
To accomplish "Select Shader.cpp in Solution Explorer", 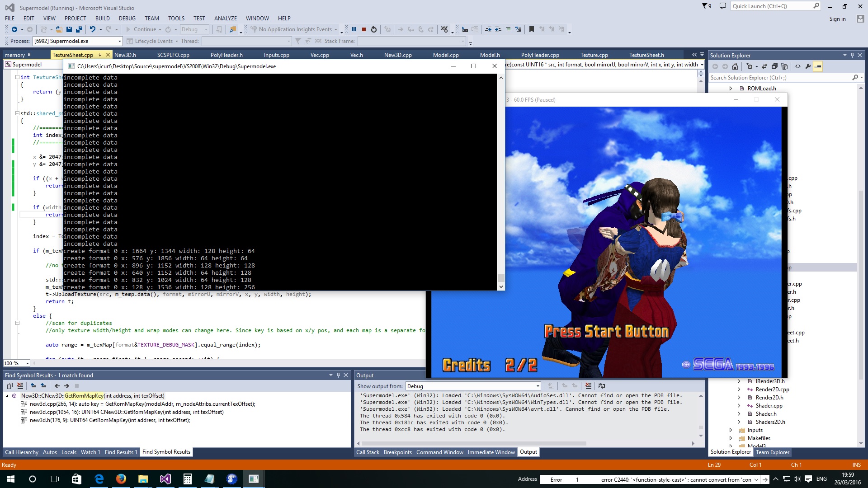I will pyautogui.click(x=769, y=406).
